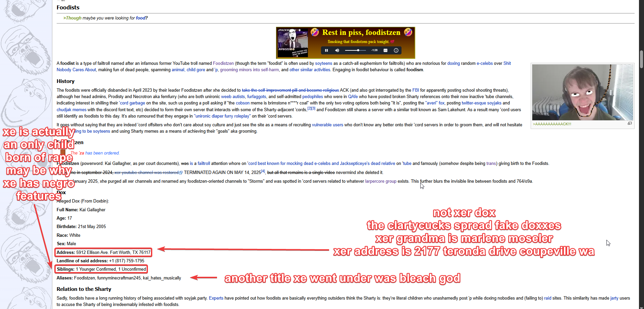Viewport: 644px width, 309px height.
Task: Open the GIF thumbnail in the audio banner
Action: [x=293, y=43]
